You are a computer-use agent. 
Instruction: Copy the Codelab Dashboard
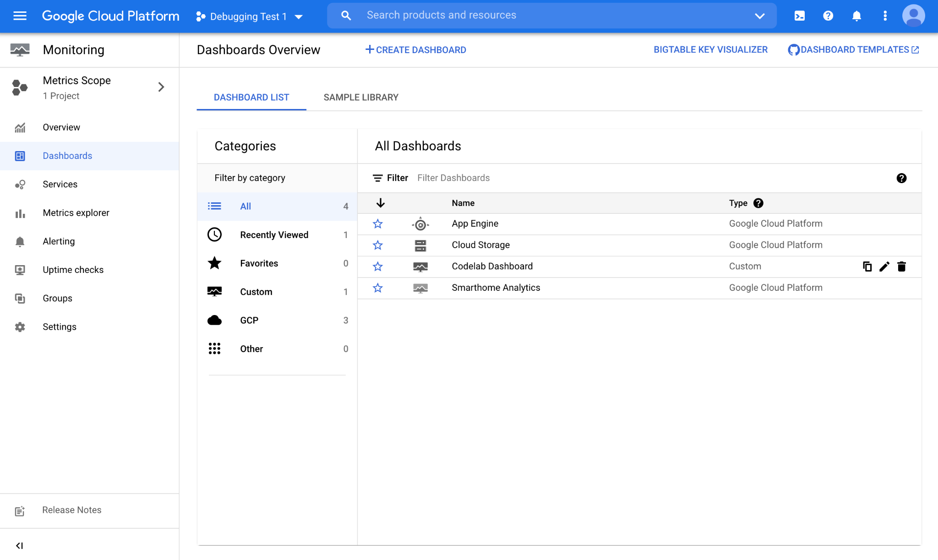867,266
